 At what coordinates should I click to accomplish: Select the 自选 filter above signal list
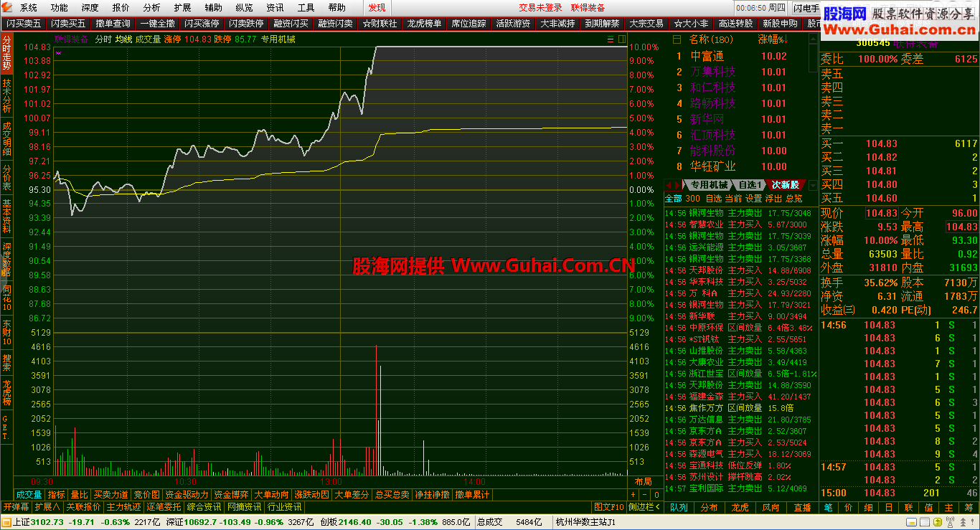coord(713,199)
